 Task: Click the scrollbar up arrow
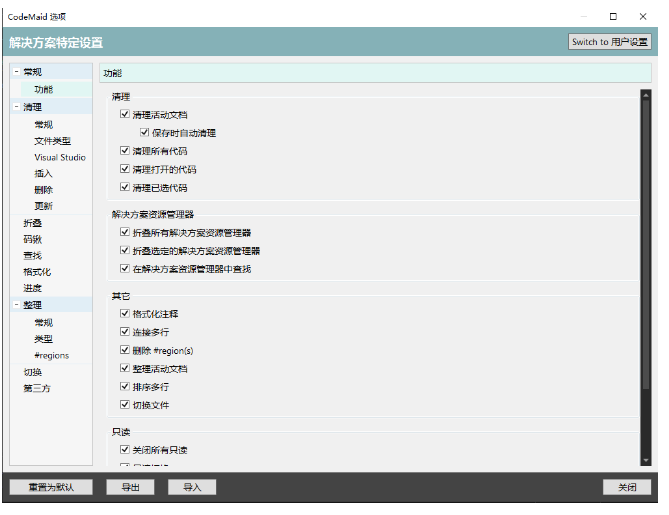[646, 95]
